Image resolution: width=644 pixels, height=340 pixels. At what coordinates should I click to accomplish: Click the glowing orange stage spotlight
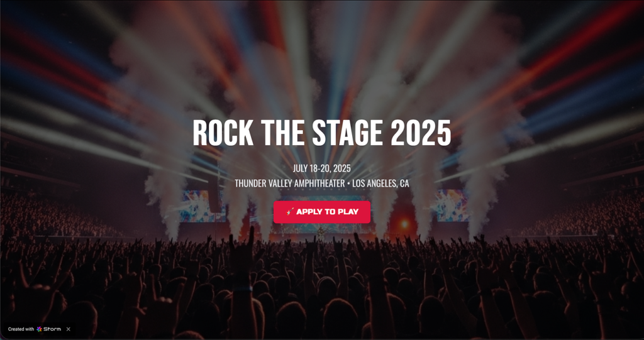tap(404, 224)
